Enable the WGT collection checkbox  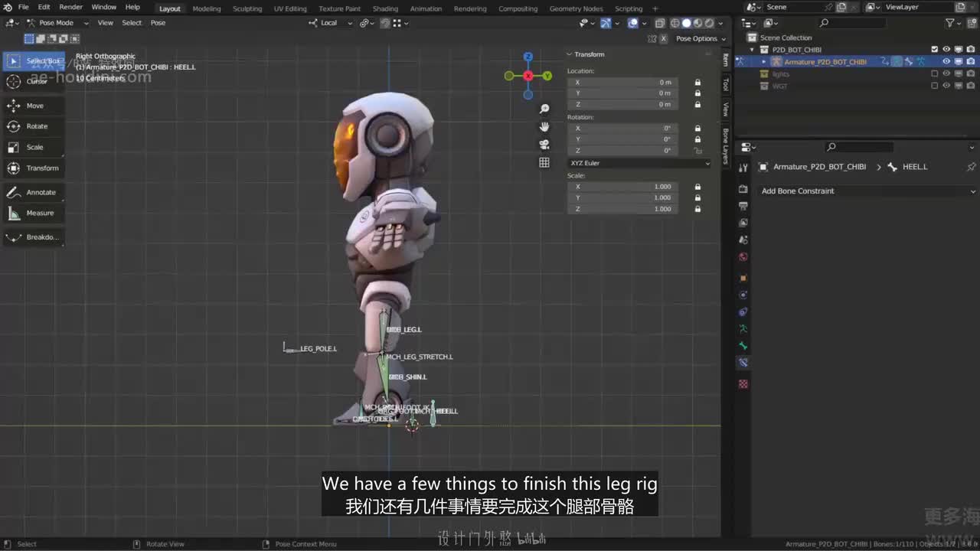pos(934,86)
